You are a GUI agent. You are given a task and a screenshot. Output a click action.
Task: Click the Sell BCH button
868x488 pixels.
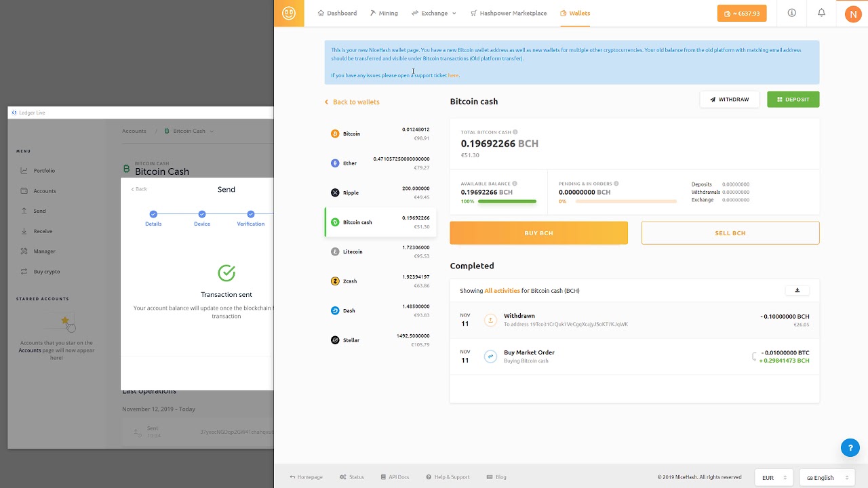click(x=730, y=233)
